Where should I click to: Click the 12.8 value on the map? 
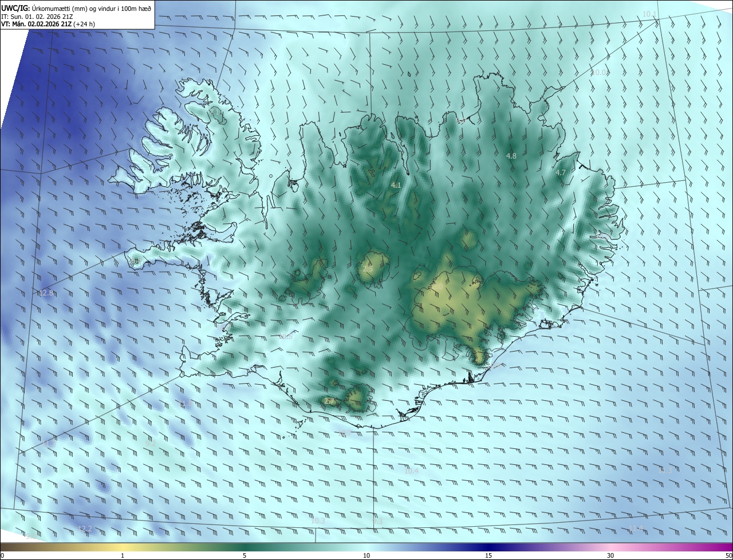[46, 293]
